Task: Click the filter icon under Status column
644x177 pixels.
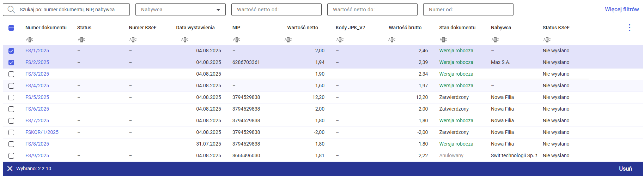Action: pyautogui.click(x=81, y=40)
